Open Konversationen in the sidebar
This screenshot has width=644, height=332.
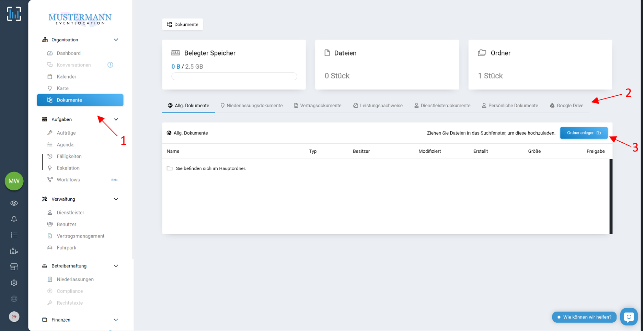click(74, 65)
